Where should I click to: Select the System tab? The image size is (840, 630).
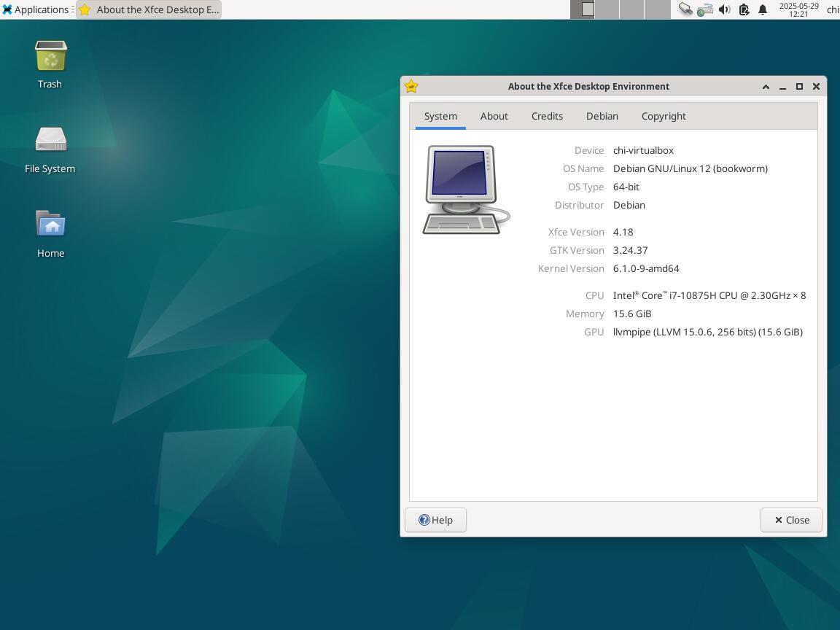pyautogui.click(x=440, y=116)
